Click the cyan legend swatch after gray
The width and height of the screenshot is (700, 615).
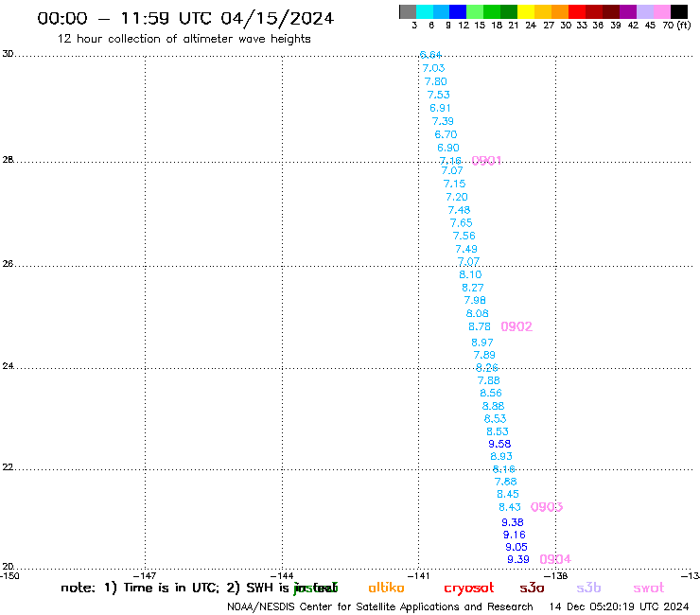(x=424, y=11)
